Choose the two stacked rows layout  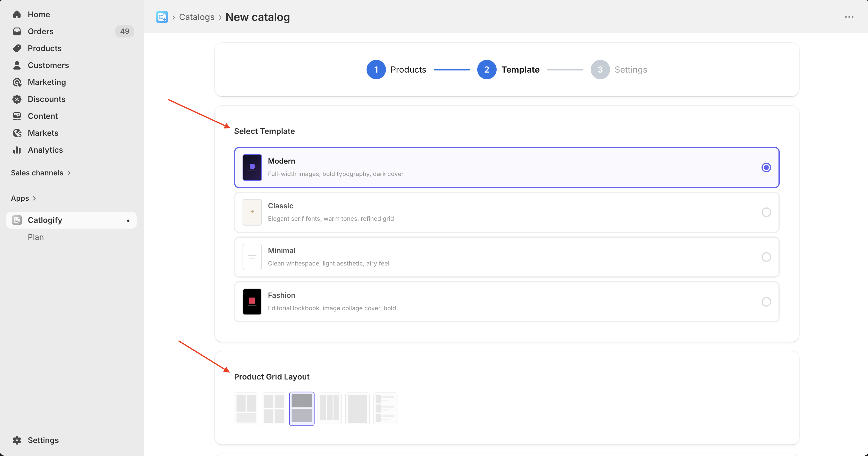tap(302, 409)
